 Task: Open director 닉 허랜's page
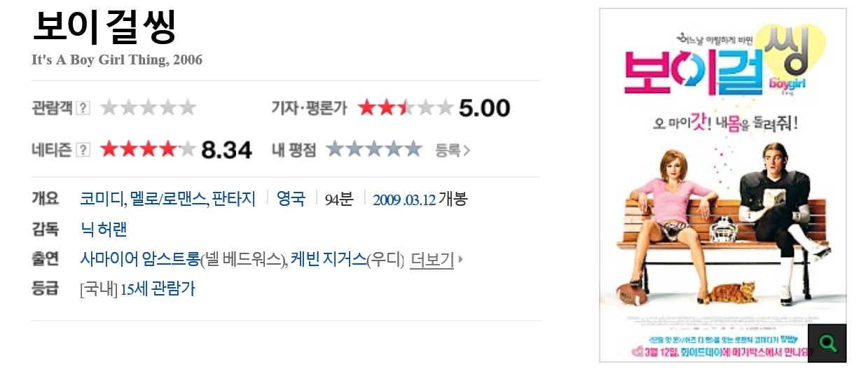104,229
